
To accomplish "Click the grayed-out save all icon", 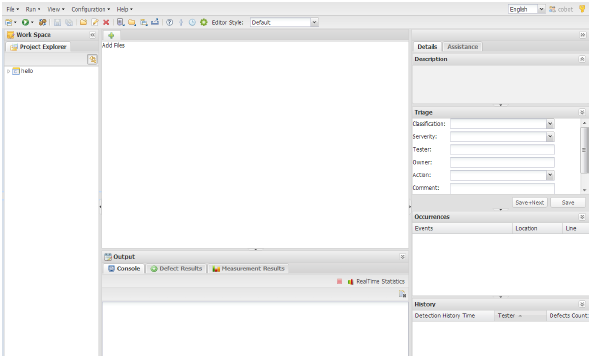I will tap(69, 23).
